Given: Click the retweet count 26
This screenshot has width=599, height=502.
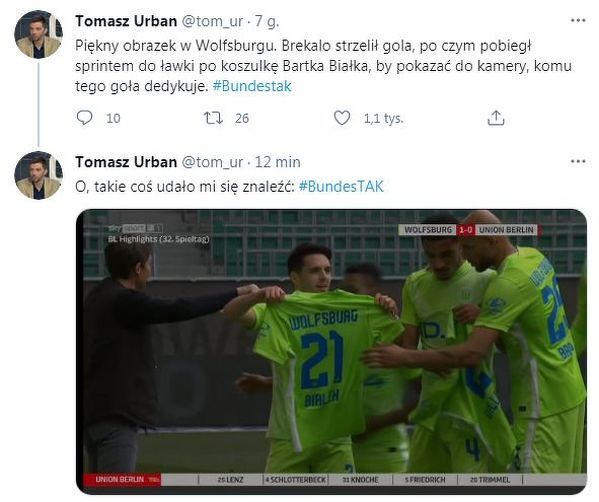Looking at the screenshot, I should coord(242,118).
